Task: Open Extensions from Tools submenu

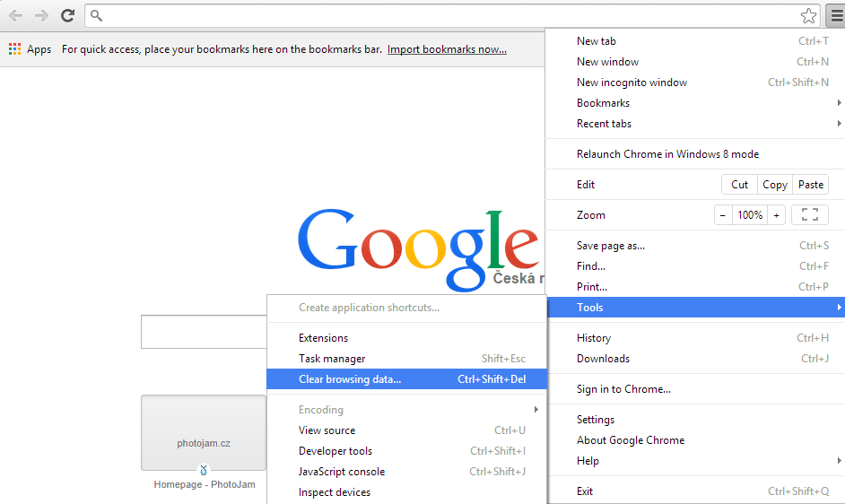Action: [324, 338]
